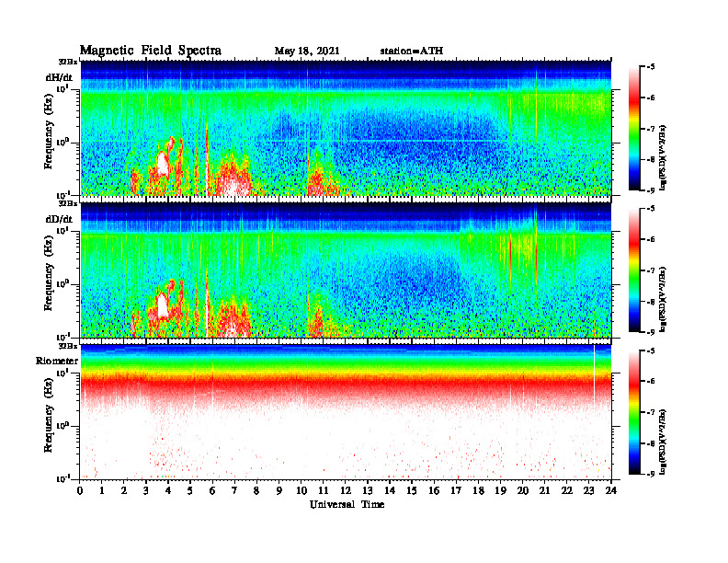The width and height of the screenshot is (728, 563).
Task: Click the "21" hour tick label
Action: point(544,490)
